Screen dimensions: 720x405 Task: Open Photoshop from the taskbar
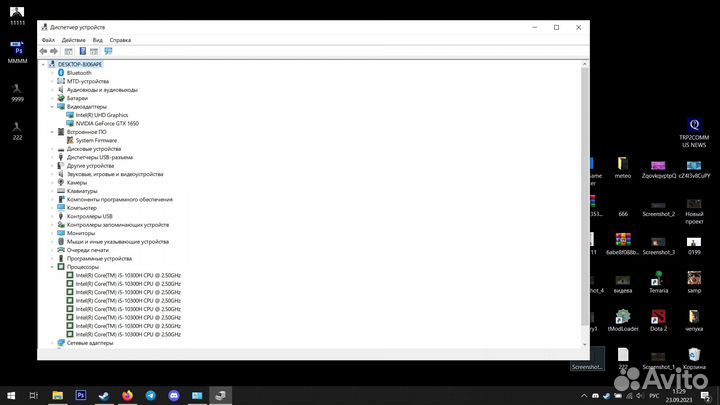81,395
